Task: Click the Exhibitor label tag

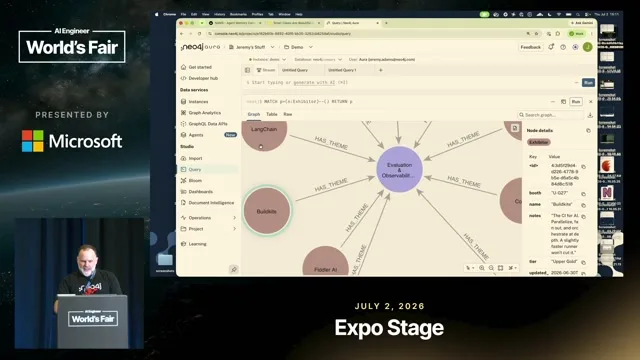Action: (539, 142)
